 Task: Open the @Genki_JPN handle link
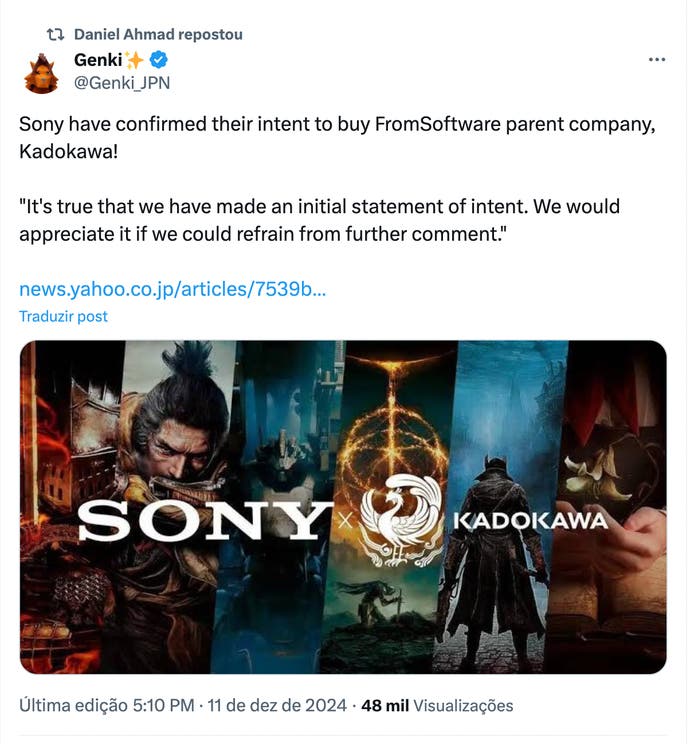(122, 83)
